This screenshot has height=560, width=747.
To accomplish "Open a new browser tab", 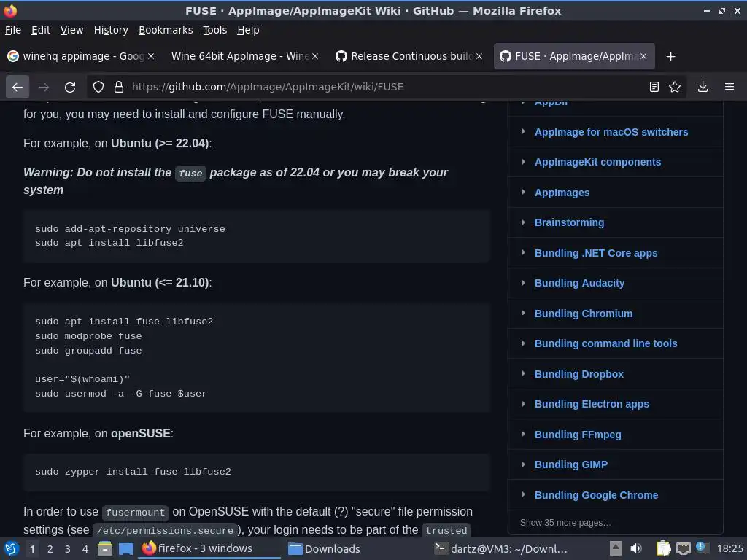I will coord(671,57).
